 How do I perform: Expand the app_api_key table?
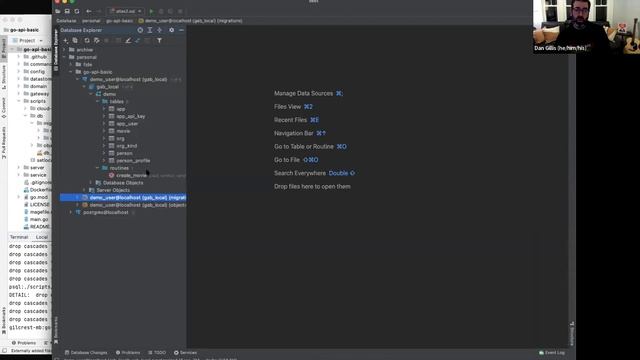(x=104, y=116)
